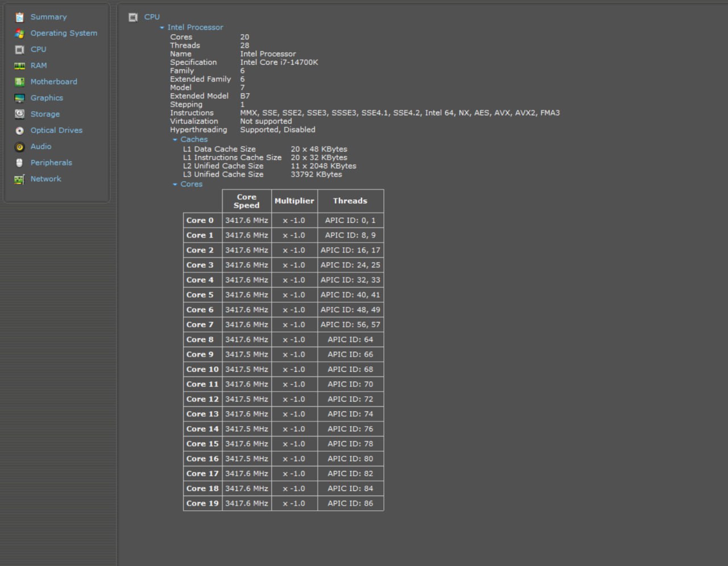Click the 'Supported, Disabled' Hyperthreading value
This screenshot has height=566, width=728.
278,130
